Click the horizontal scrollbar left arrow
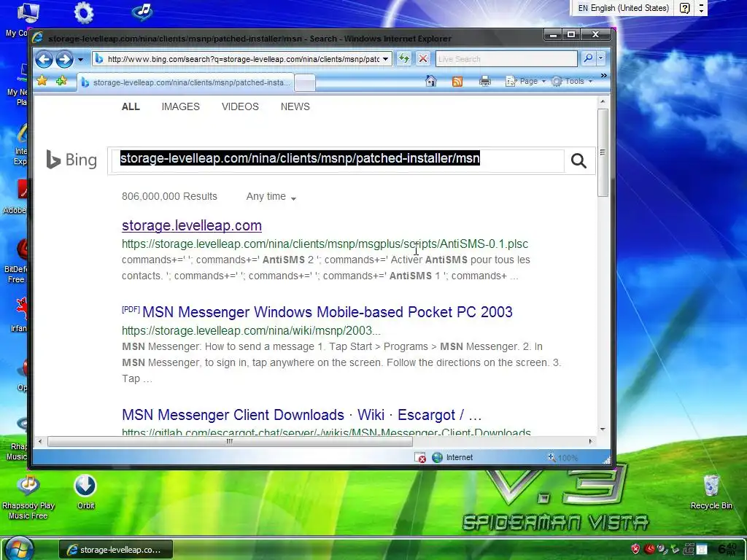 (40, 441)
